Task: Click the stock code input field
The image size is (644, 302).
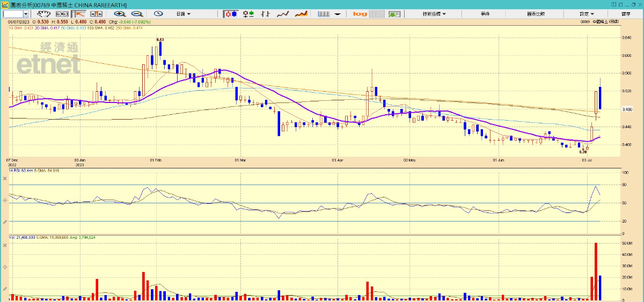Action: click(14, 13)
